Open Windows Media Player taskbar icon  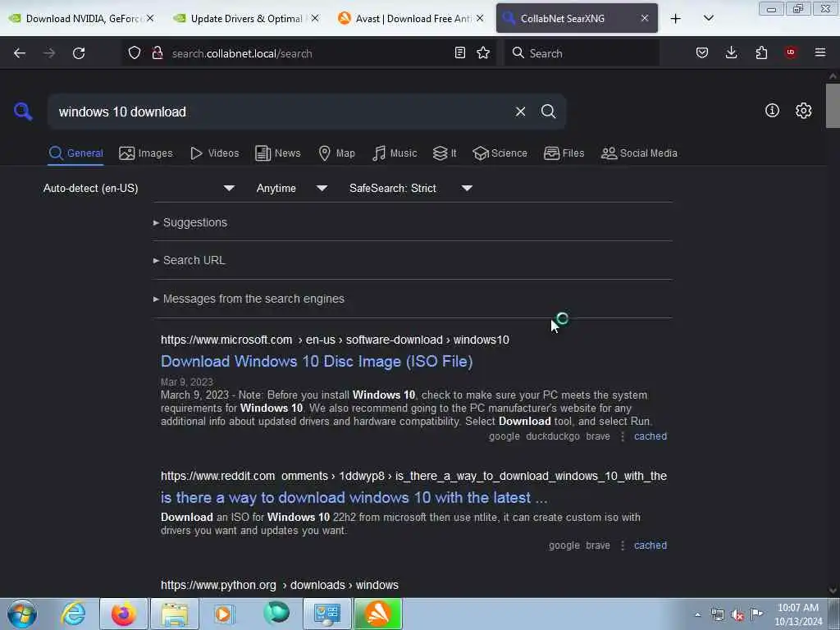pyautogui.click(x=224, y=614)
